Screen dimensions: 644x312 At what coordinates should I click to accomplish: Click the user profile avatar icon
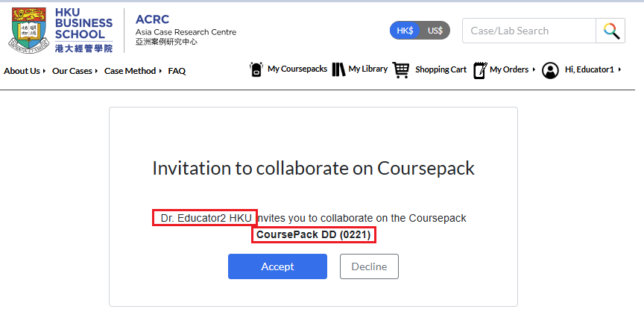pos(550,70)
